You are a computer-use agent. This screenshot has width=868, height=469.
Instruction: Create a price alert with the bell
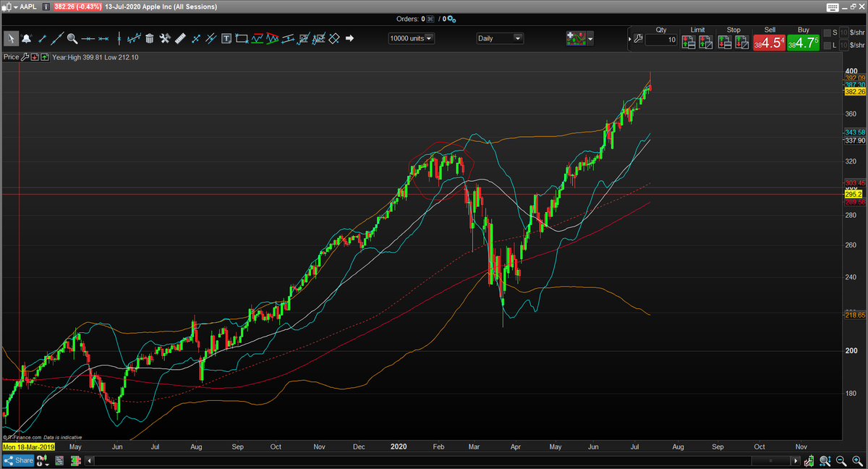pyautogui.click(x=27, y=38)
